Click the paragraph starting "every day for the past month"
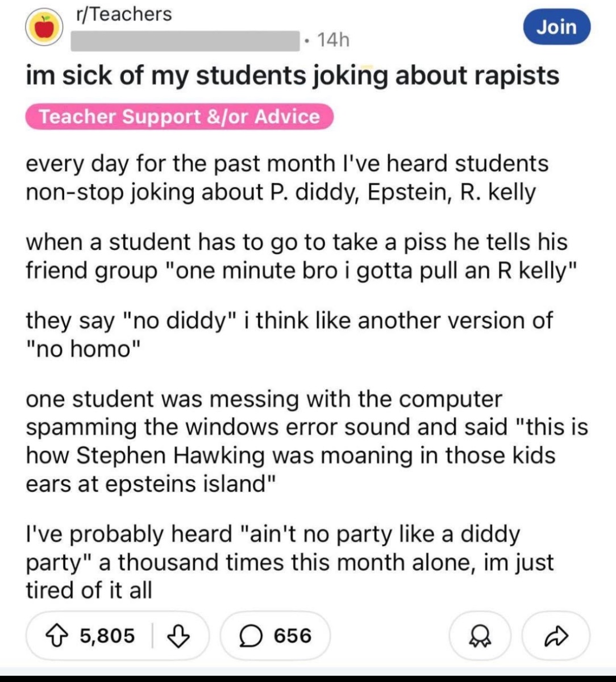This screenshot has width=616, height=682. (287, 178)
